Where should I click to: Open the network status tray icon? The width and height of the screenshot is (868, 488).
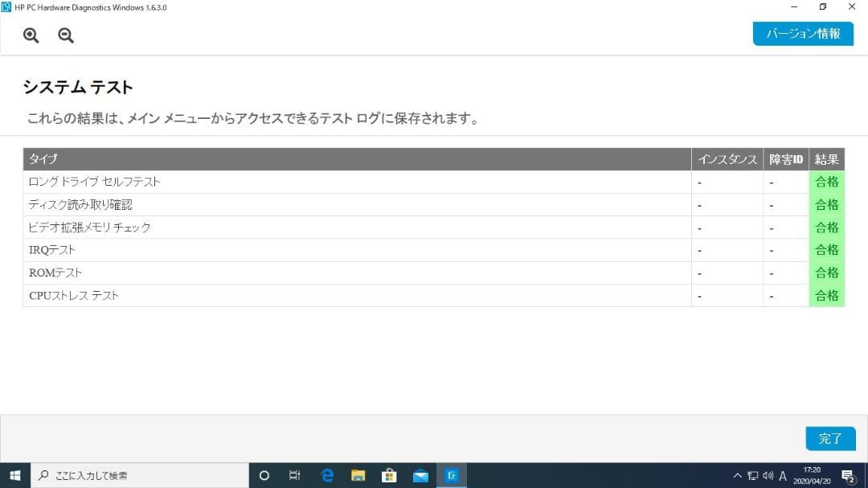[x=751, y=475]
